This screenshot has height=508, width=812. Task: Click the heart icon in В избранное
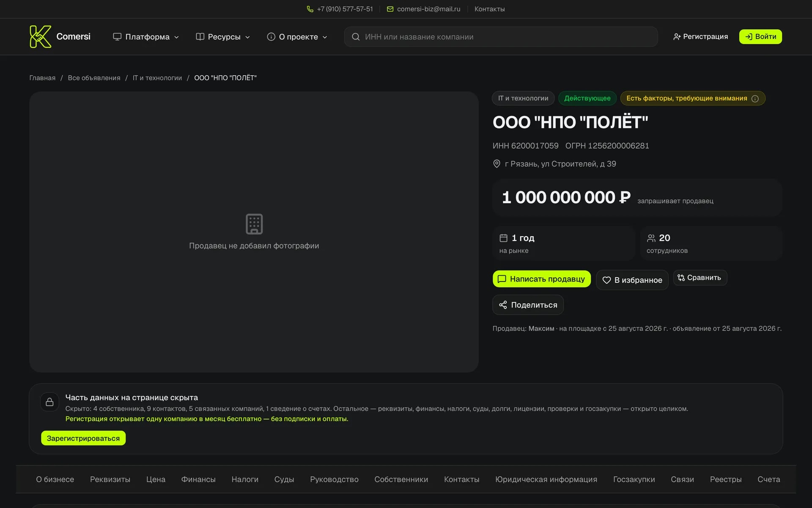tap(606, 280)
